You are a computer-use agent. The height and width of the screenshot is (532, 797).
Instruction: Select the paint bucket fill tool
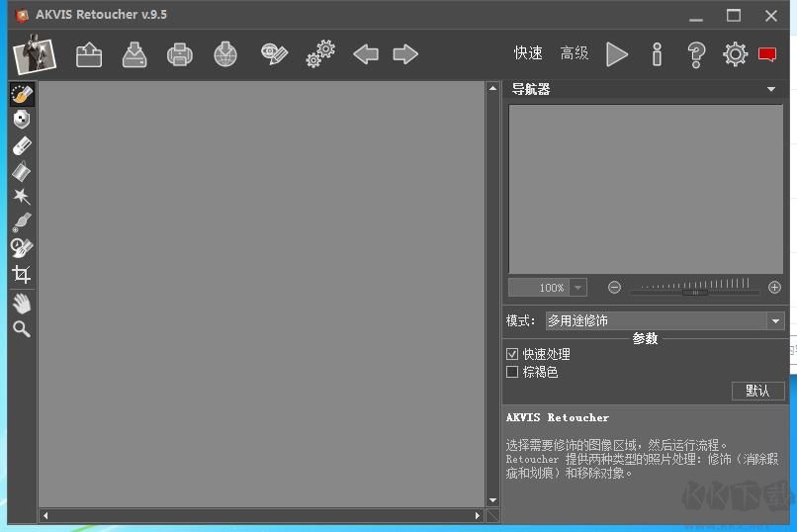coord(22,172)
